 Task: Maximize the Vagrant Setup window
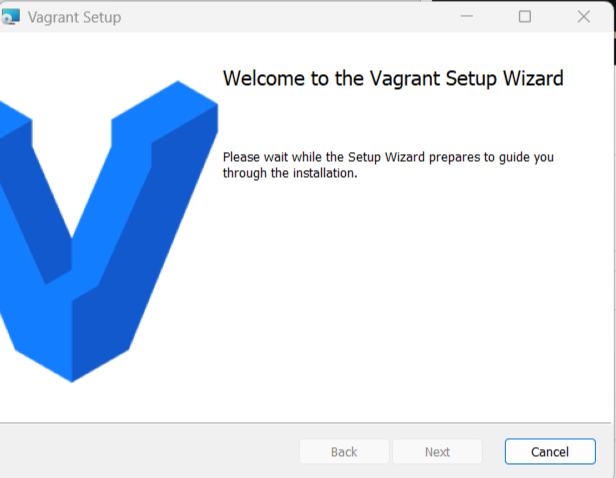tap(525, 16)
